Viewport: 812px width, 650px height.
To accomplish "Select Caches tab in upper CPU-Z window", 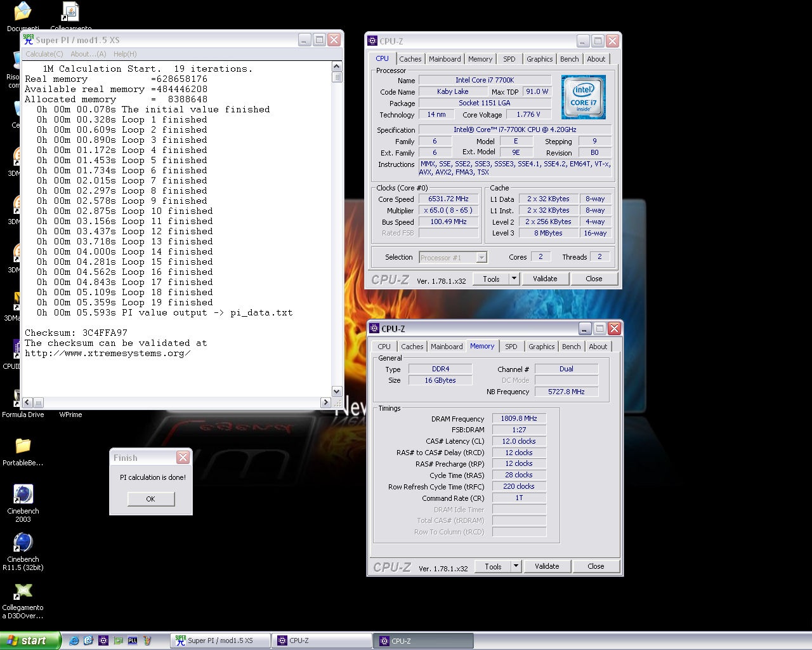I will 410,59.
